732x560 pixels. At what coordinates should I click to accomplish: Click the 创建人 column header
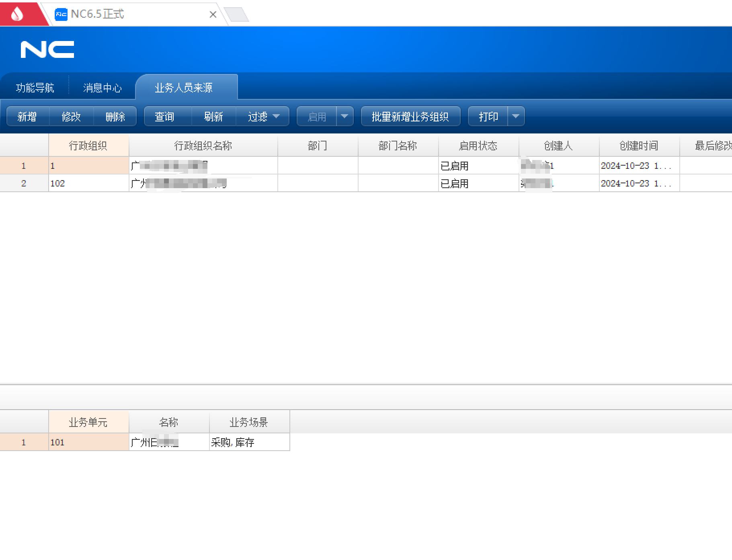point(559,146)
